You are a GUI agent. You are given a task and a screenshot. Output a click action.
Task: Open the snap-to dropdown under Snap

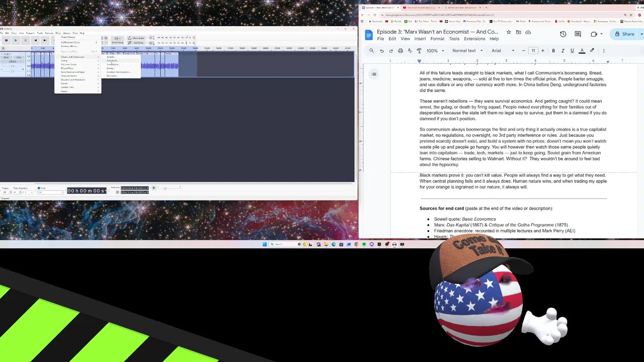pyautogui.click(x=51, y=193)
